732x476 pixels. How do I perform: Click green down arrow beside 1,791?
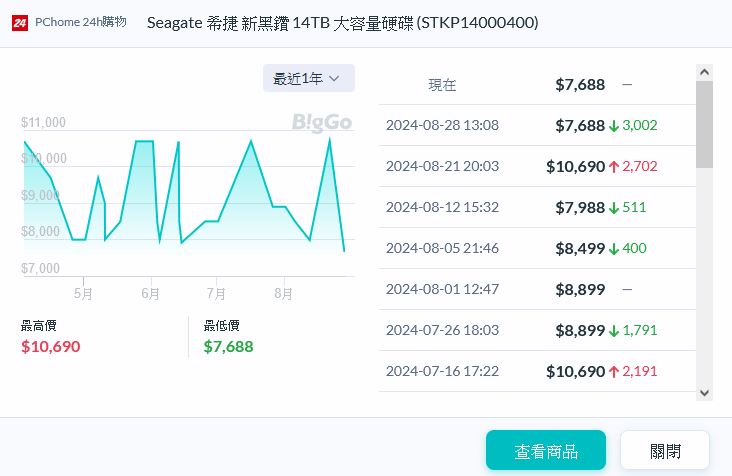614,330
